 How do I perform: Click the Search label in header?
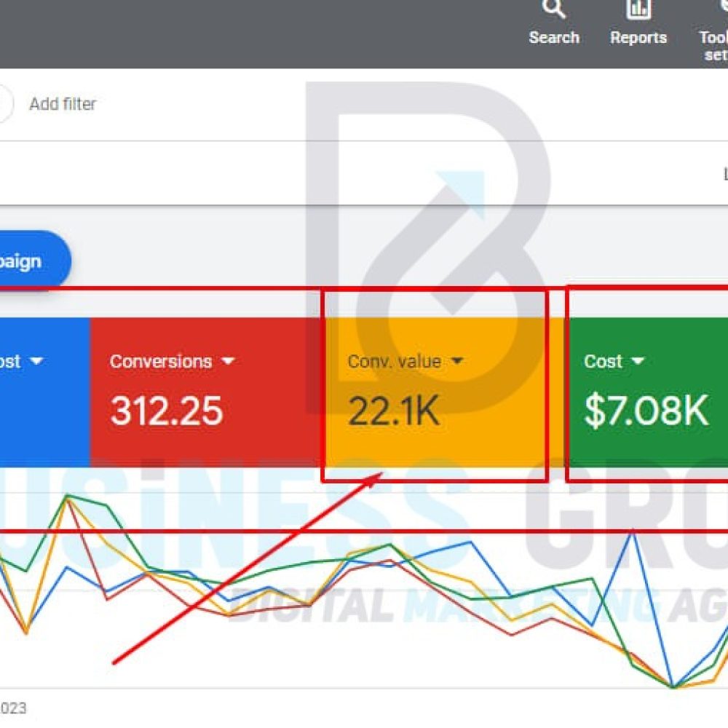coord(554,38)
